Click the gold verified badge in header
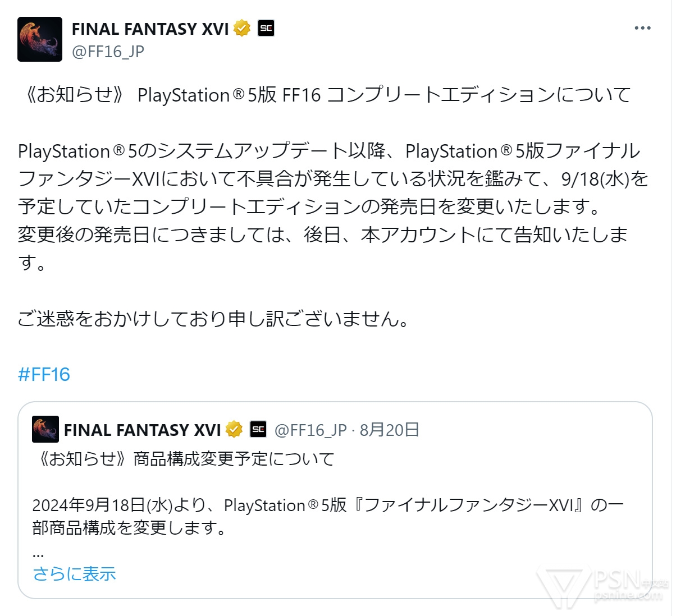676x616 pixels. point(242,28)
